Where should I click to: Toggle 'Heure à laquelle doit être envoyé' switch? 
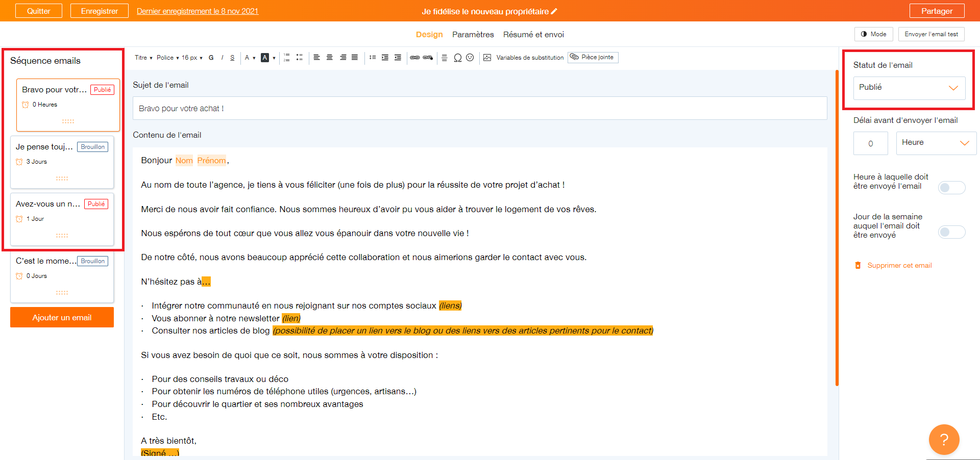pos(952,188)
